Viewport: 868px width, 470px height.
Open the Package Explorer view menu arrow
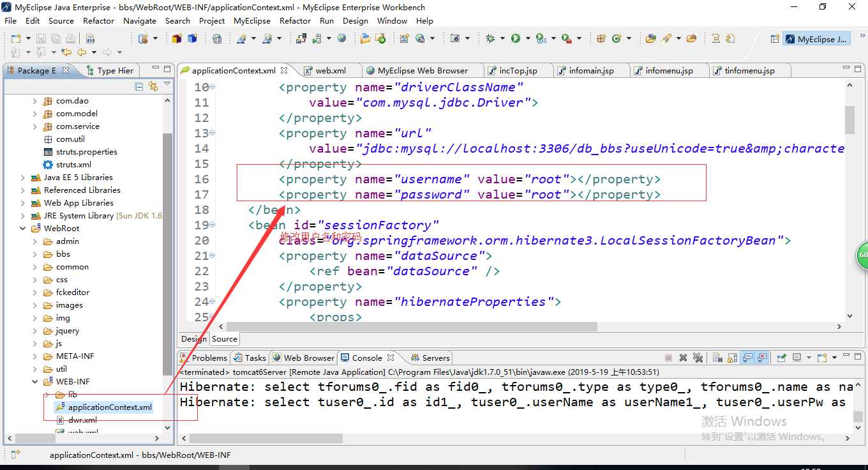tap(167, 84)
